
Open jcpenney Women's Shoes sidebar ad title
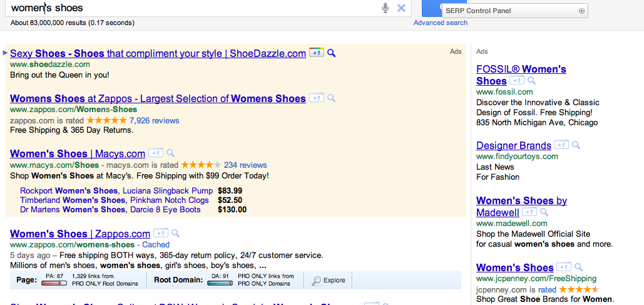click(x=514, y=267)
